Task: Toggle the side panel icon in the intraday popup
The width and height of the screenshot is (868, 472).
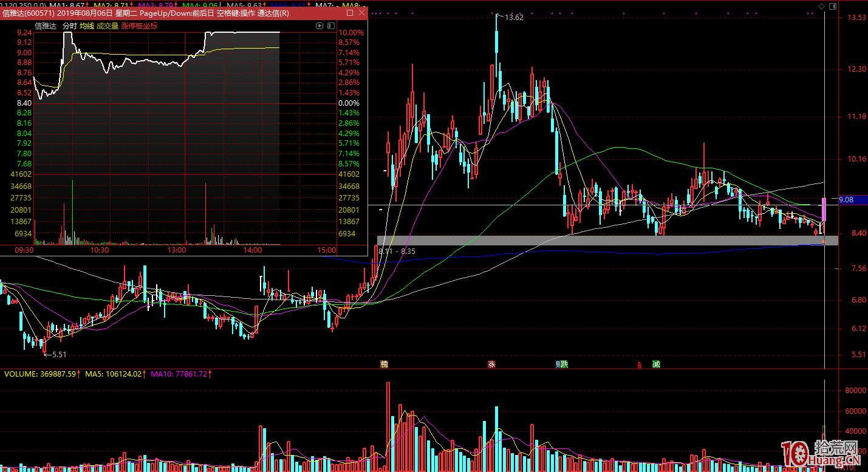Action: pyautogui.click(x=330, y=26)
